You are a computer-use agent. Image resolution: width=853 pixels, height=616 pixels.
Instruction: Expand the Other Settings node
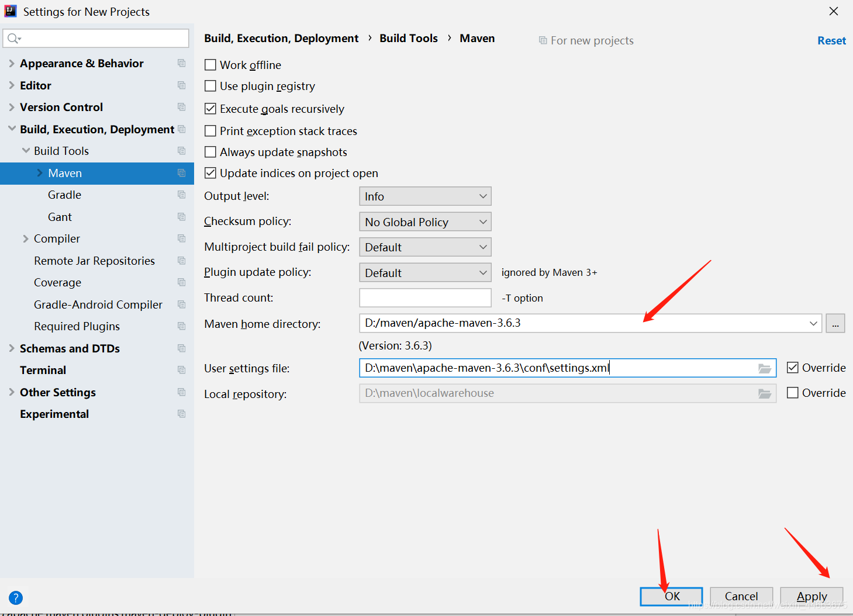tap(12, 392)
